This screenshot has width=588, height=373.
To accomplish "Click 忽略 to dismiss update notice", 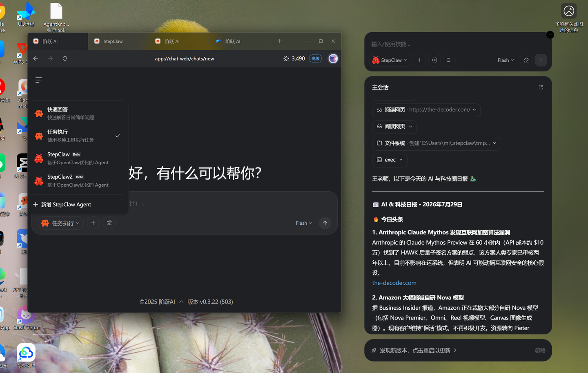I will pyautogui.click(x=540, y=351).
